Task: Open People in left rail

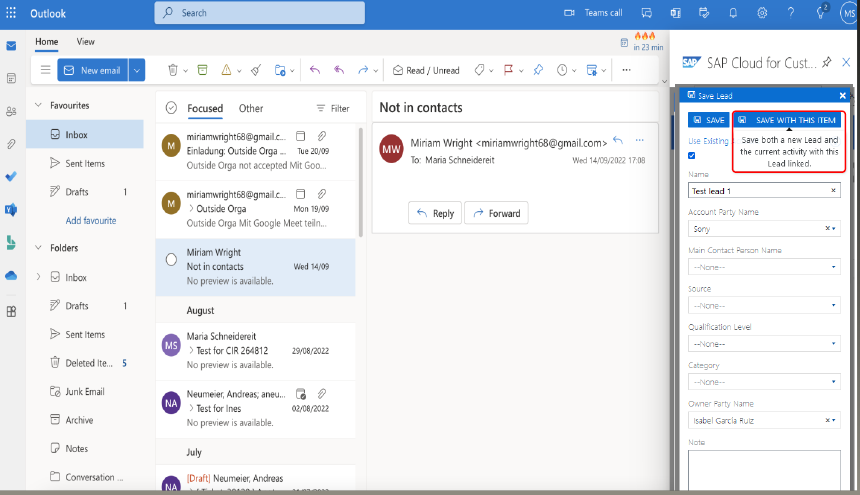Action: [11, 111]
